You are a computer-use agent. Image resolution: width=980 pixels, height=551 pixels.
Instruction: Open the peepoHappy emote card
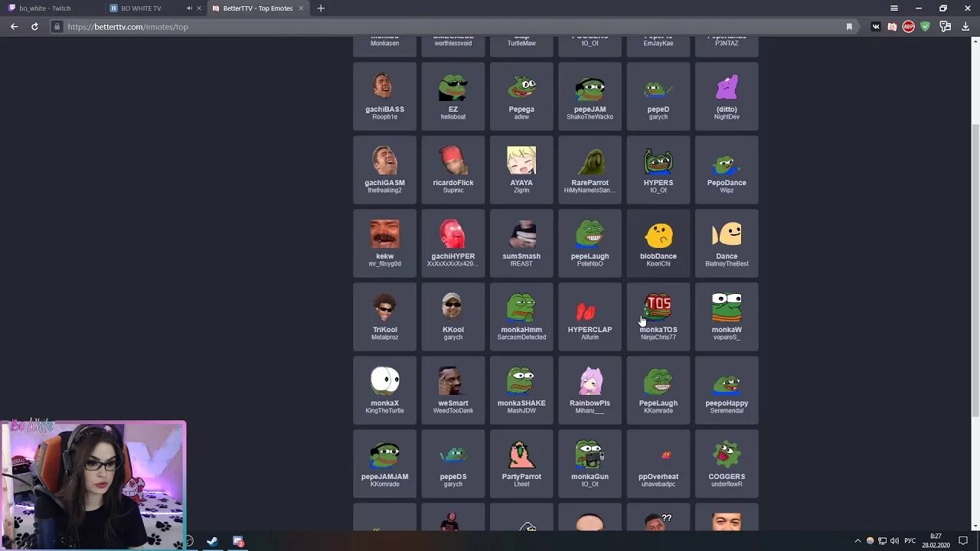(x=727, y=390)
